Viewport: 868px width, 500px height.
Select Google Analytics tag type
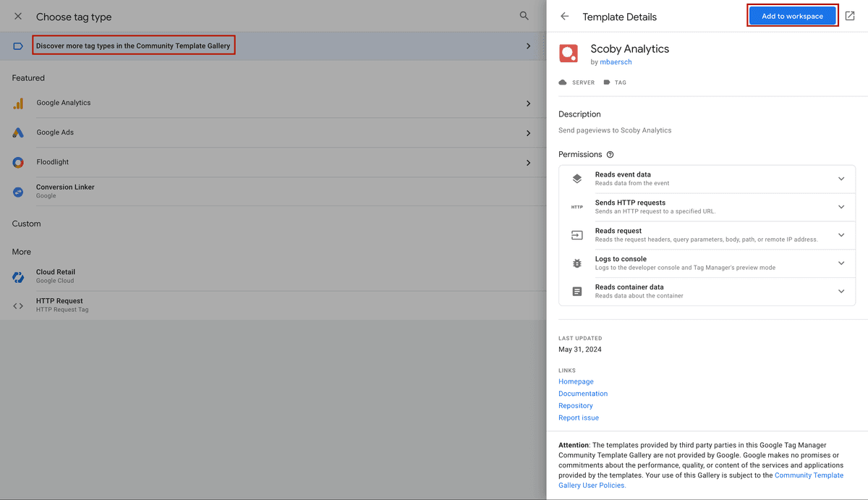click(271, 103)
